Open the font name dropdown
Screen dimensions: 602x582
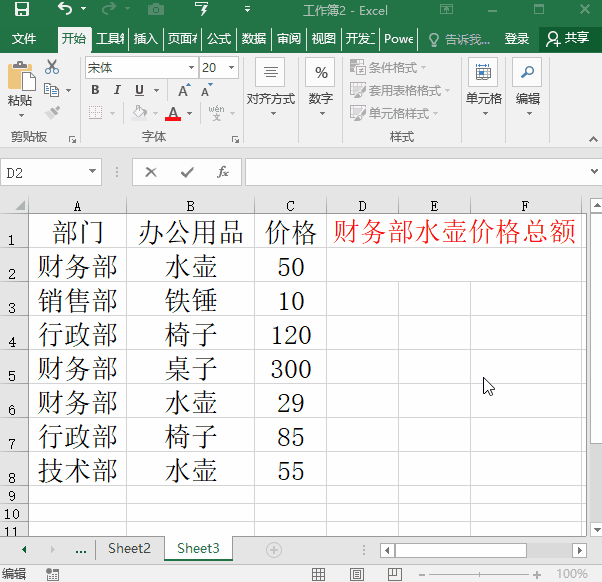pos(189,68)
